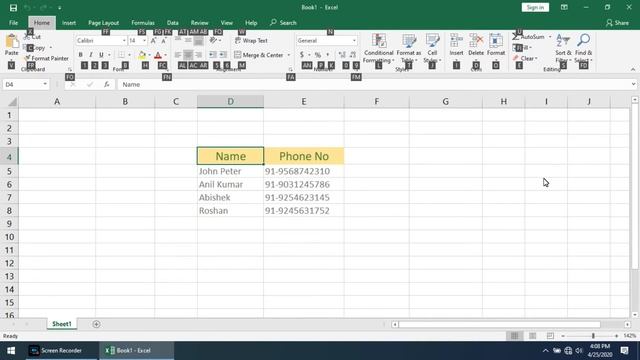This screenshot has width=640, height=360.
Task: Click the Top Align icon
Action: click(178, 40)
